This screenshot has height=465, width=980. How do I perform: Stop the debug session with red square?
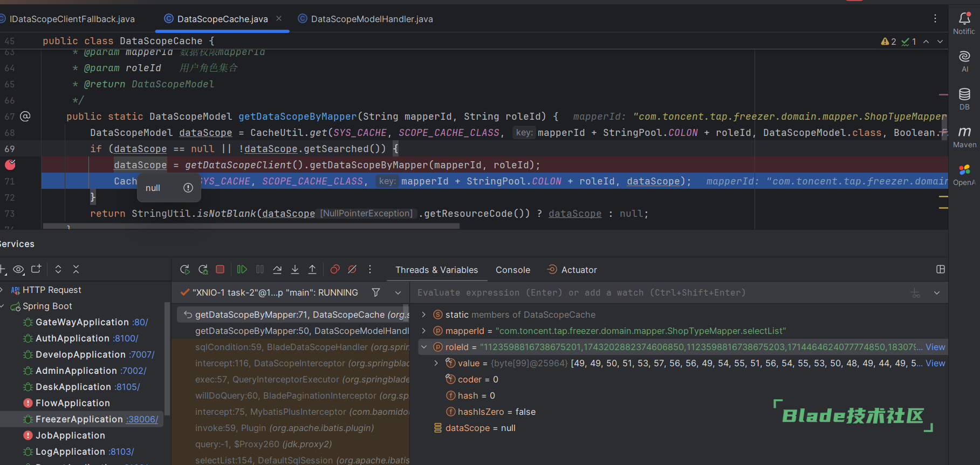(x=220, y=269)
